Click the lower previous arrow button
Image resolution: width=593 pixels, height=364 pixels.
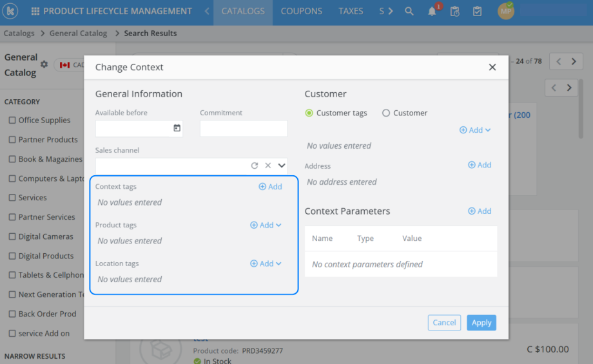click(x=554, y=88)
